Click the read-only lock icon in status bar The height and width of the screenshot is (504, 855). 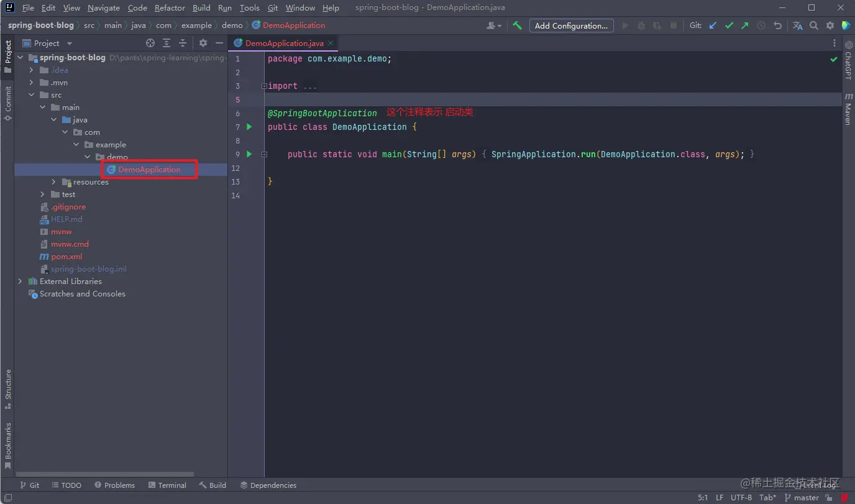tap(829, 498)
